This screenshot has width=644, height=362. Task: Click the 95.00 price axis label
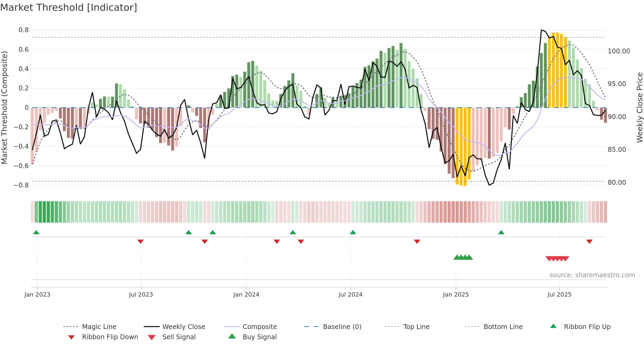click(617, 84)
